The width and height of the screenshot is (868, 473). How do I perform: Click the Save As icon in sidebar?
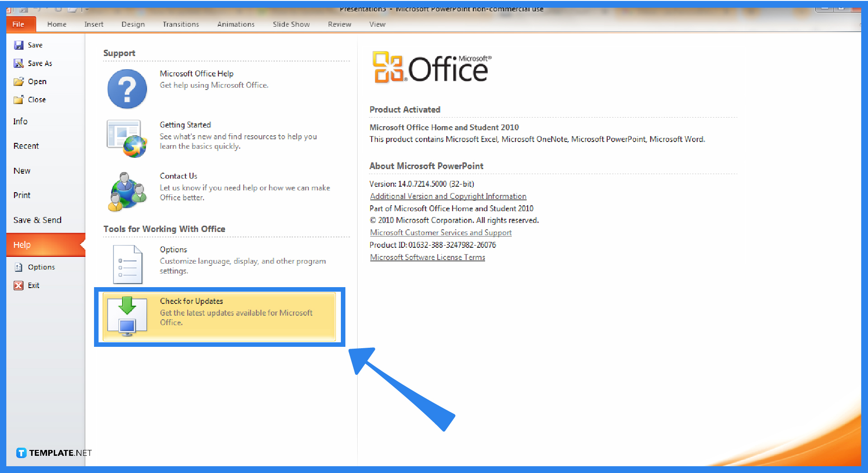[x=19, y=63]
